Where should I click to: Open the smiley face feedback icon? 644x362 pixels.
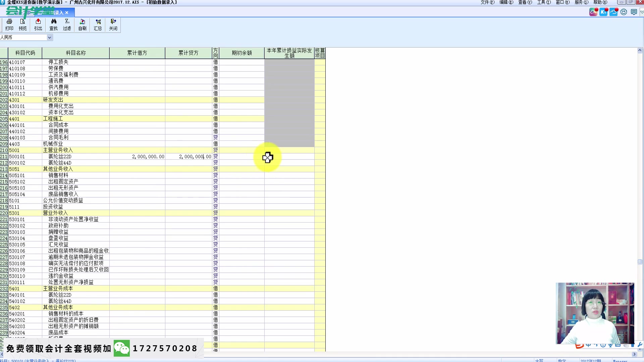624,12
